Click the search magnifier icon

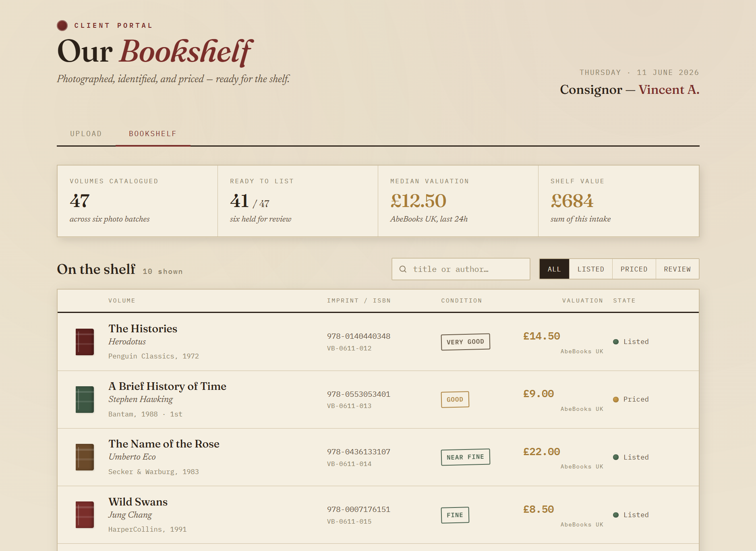pyautogui.click(x=403, y=269)
